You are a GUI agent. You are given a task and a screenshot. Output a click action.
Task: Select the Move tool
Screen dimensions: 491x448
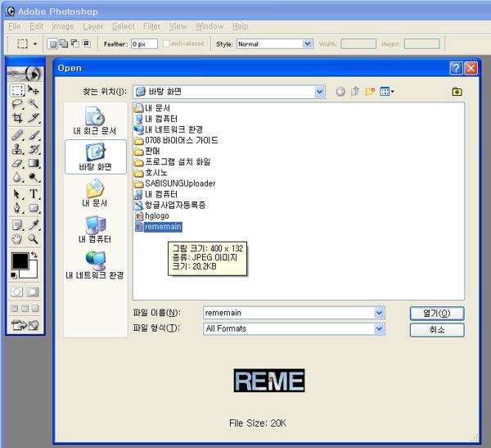click(x=34, y=90)
